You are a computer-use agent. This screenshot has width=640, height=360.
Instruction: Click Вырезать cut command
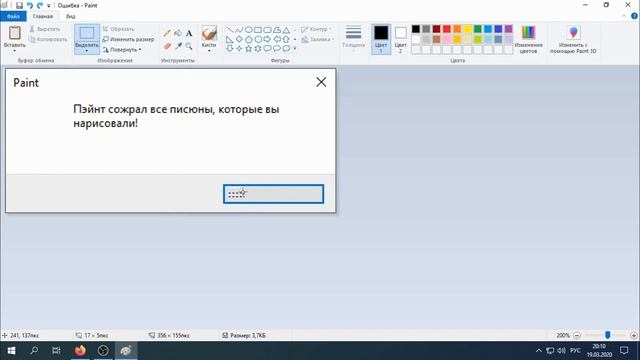(x=45, y=29)
